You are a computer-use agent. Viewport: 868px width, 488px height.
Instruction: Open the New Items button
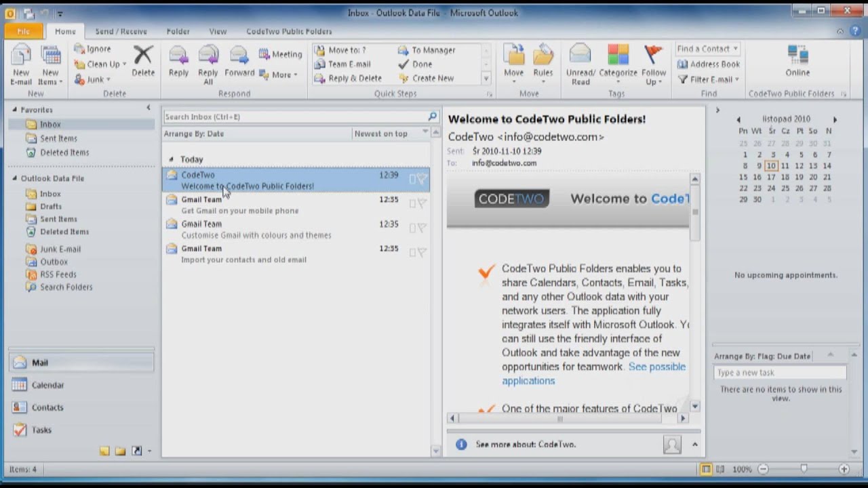[50, 66]
